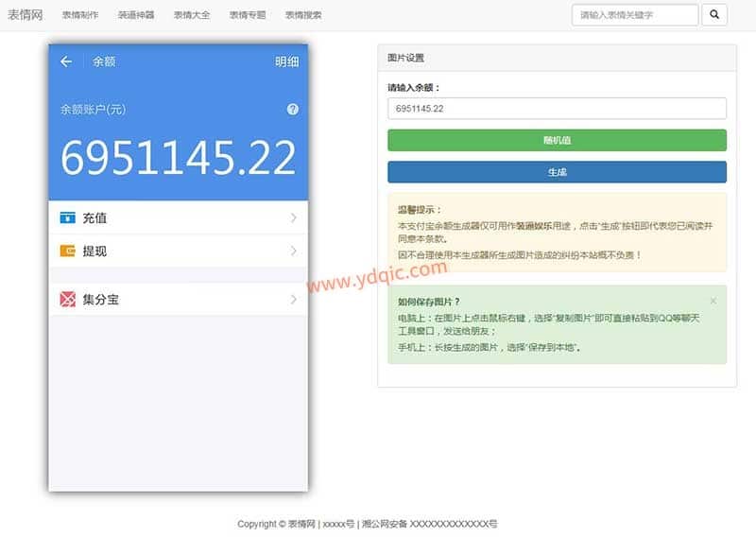The width and height of the screenshot is (756, 555).
Task: Click the generated balance screenshot image
Action: 179,268
